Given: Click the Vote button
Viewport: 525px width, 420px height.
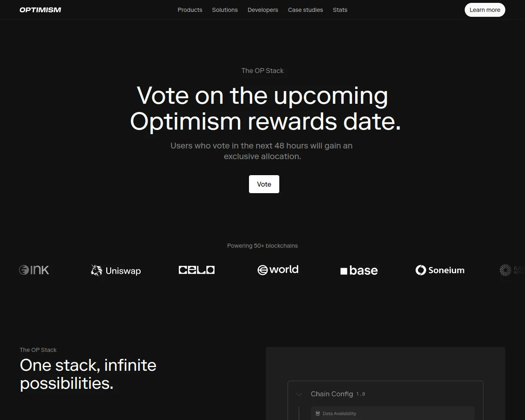Looking at the screenshot, I should [x=264, y=184].
